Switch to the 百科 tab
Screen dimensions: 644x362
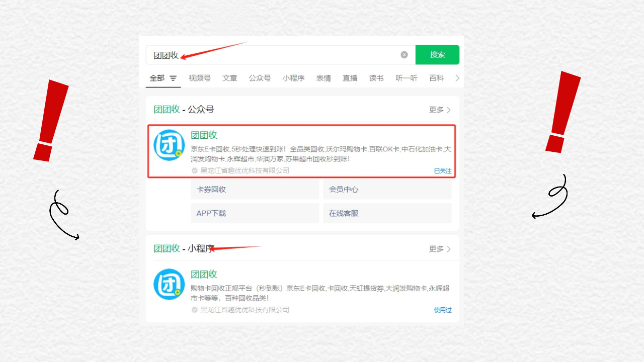pyautogui.click(x=436, y=78)
